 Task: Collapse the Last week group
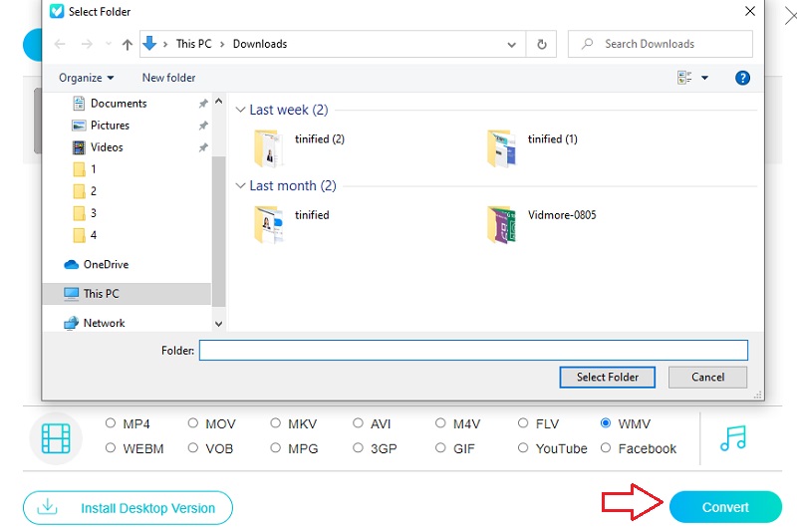[240, 110]
